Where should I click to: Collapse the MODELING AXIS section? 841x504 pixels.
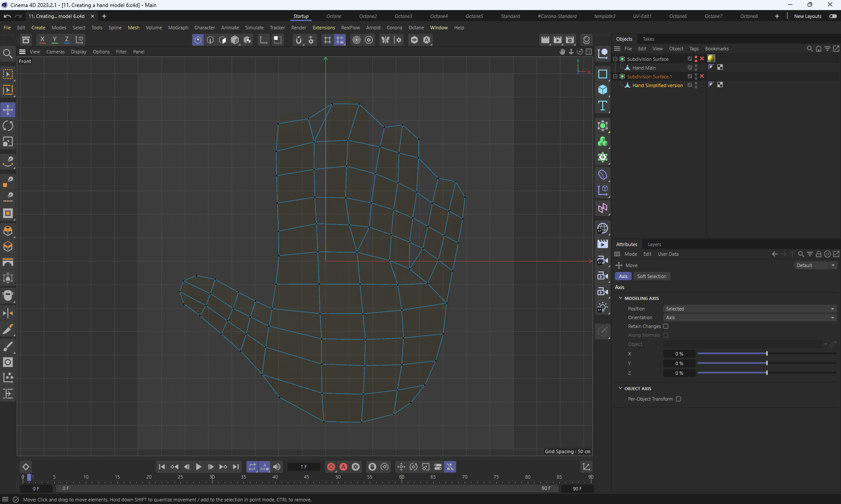pyautogui.click(x=620, y=298)
